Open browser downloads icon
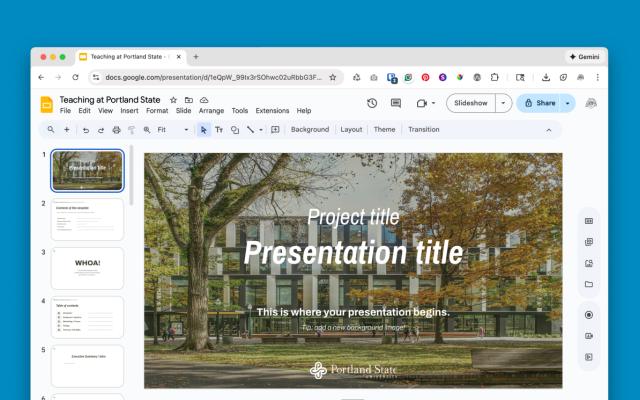This screenshot has height=400, width=640. point(546,77)
